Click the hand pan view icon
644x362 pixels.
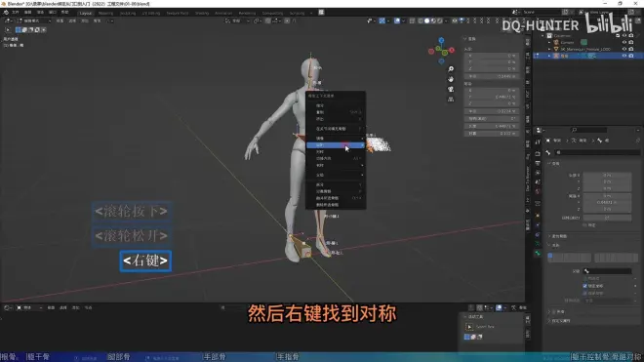[451, 79]
